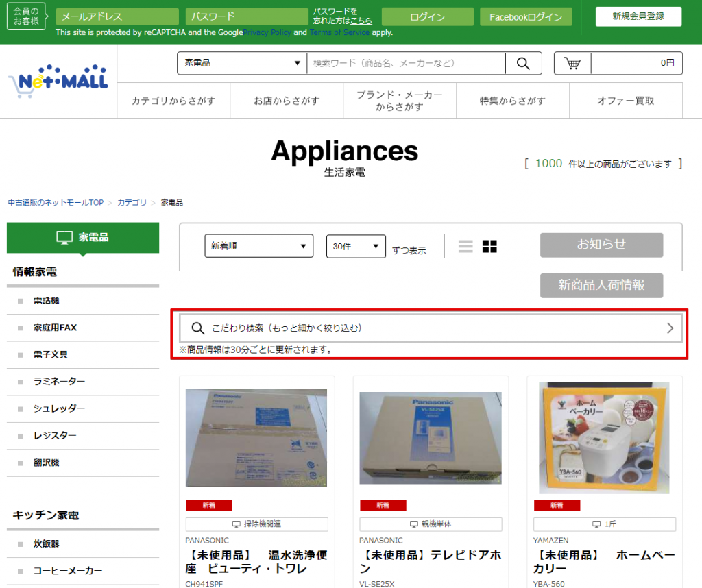This screenshot has height=588, width=702.
Task: Change the 30件 items-per-page dropdown
Action: tap(356, 246)
